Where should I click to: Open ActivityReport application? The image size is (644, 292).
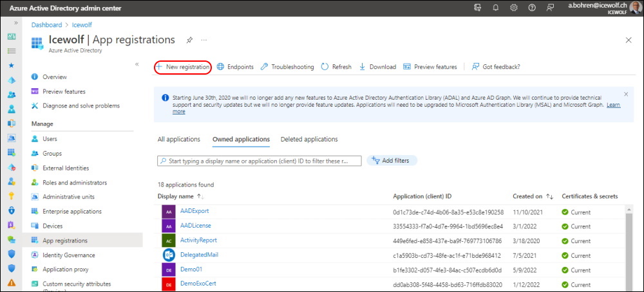click(x=198, y=240)
